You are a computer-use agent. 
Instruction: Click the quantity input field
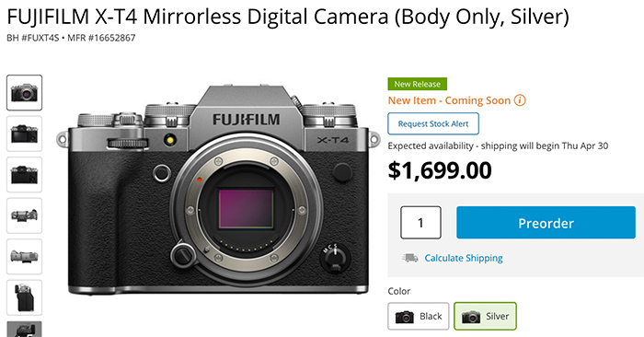[x=420, y=222]
